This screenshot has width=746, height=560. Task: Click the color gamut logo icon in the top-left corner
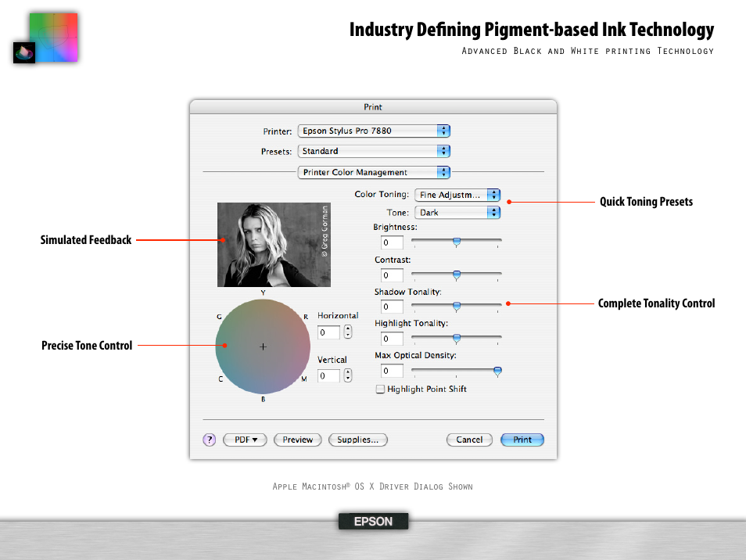tap(45, 38)
